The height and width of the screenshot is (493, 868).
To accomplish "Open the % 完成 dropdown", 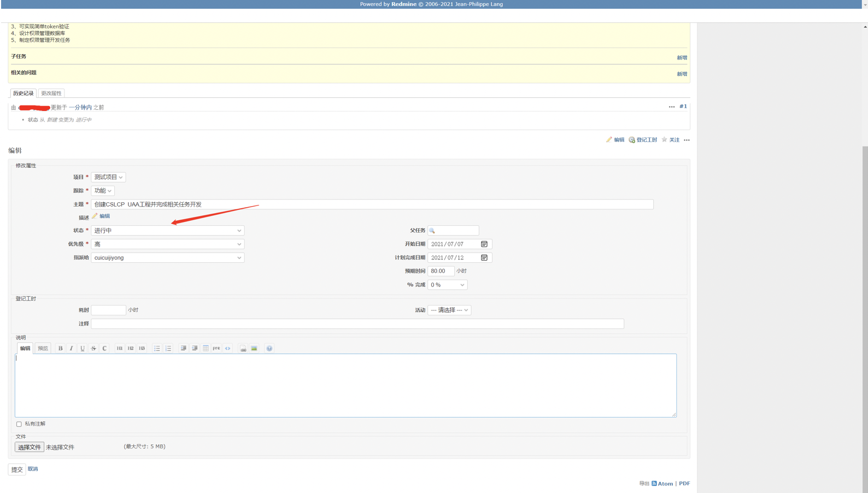I will point(447,285).
